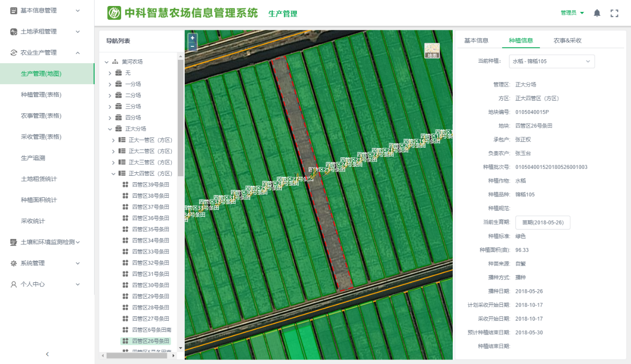Click 苗期(2018-05-26) growth stage button
The height and width of the screenshot is (364, 631).
click(x=542, y=223)
